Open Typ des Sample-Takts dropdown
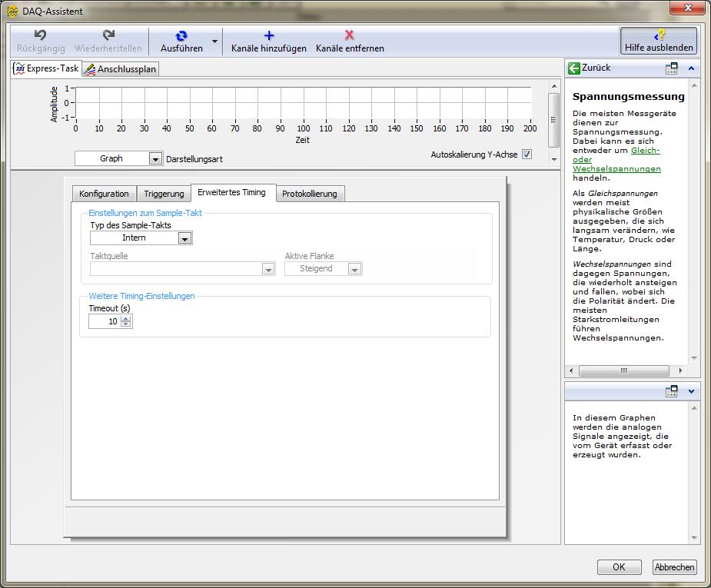Image resolution: width=711 pixels, height=588 pixels. (x=184, y=238)
